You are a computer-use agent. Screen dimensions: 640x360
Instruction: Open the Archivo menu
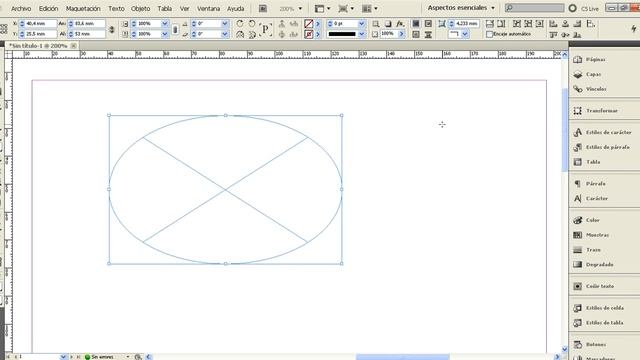(21, 8)
